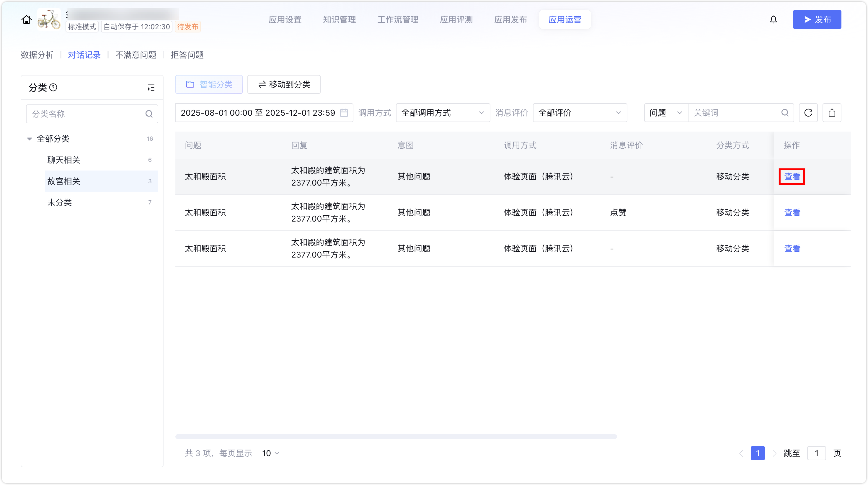Select the 聊天相关 category

point(64,160)
